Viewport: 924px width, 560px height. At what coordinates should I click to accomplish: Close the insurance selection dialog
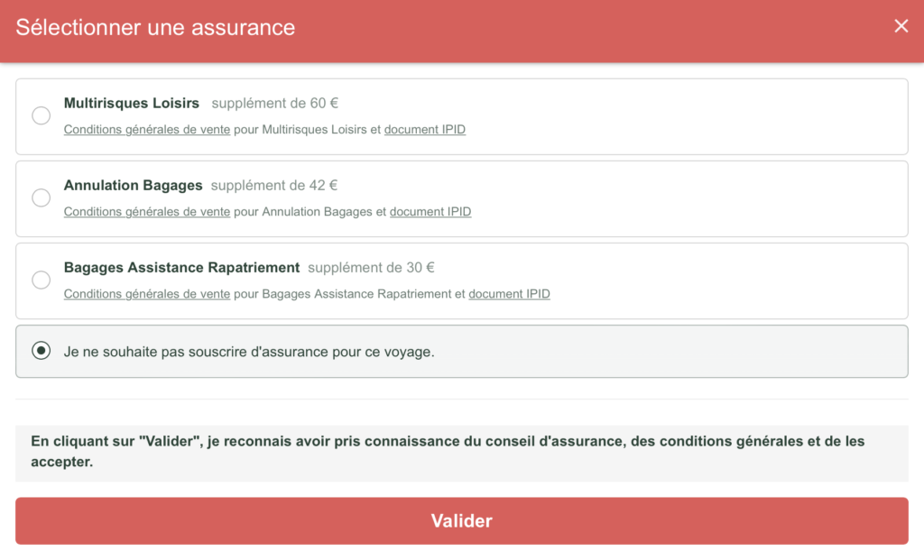(x=901, y=26)
